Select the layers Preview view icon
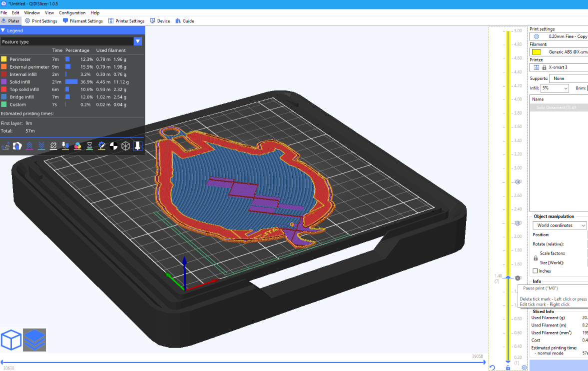 [34, 340]
